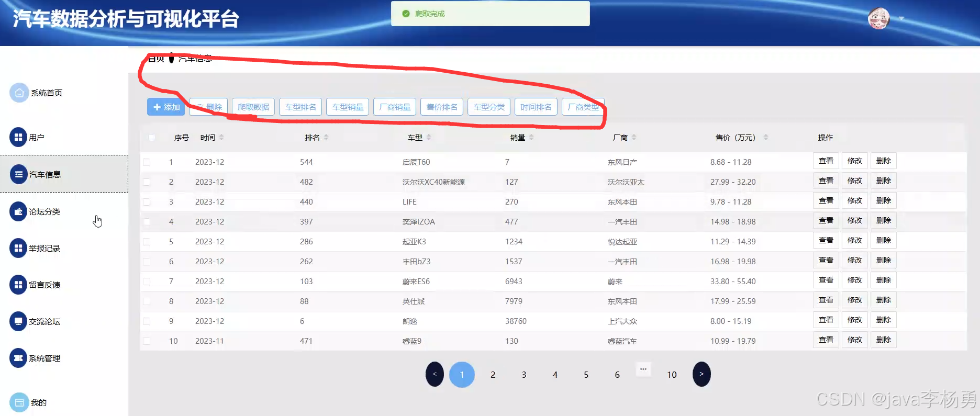Check the checkbox for row 蔚来ES6
The image size is (980, 416).
point(147,282)
